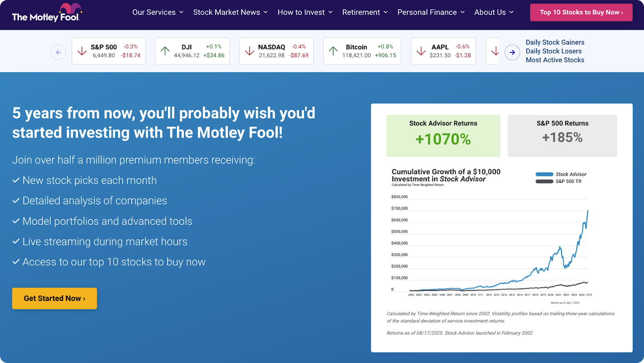644x363 pixels.
Task: Expand the Stock Market News chevron
Action: click(266, 12)
